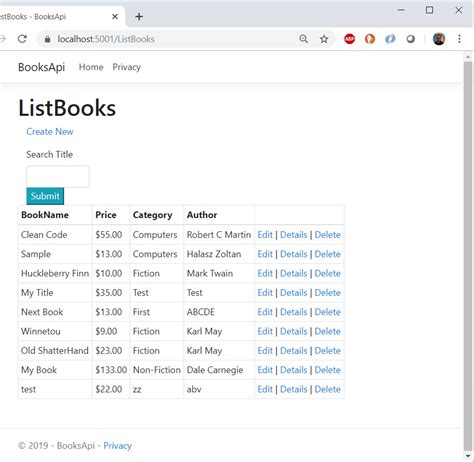The width and height of the screenshot is (474, 462).
Task: Reload the page with the refresh icon
Action: [22, 39]
